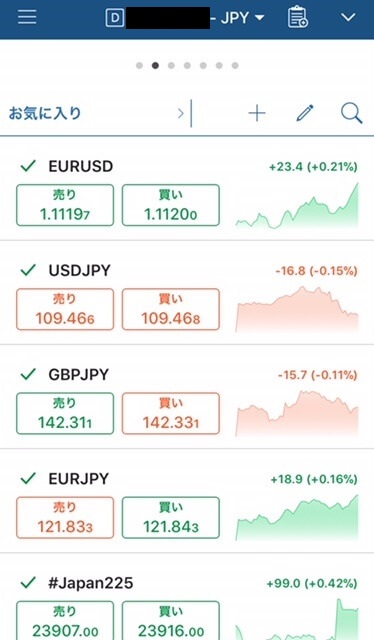Open the order list clipboard icon
This screenshot has width=374, height=640.
click(297, 17)
